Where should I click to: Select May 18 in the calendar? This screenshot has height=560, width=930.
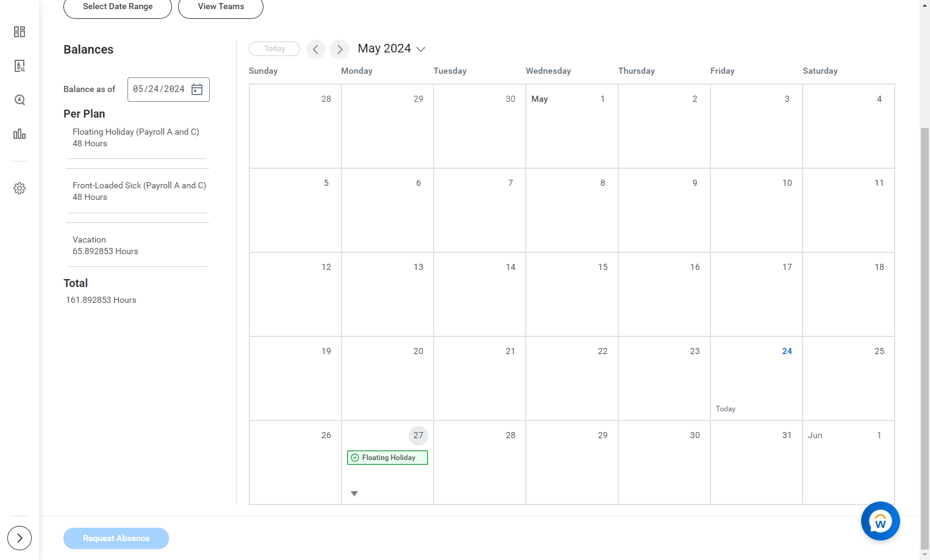pos(848,294)
